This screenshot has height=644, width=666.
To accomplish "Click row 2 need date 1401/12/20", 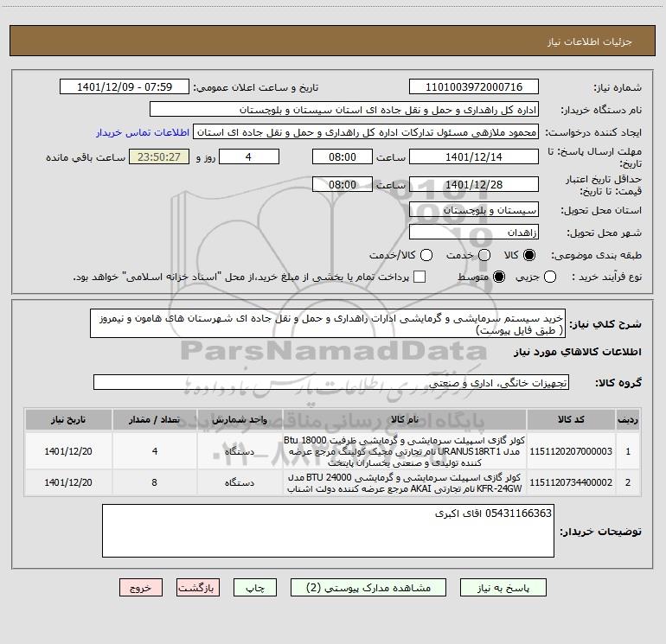I will point(68,482).
